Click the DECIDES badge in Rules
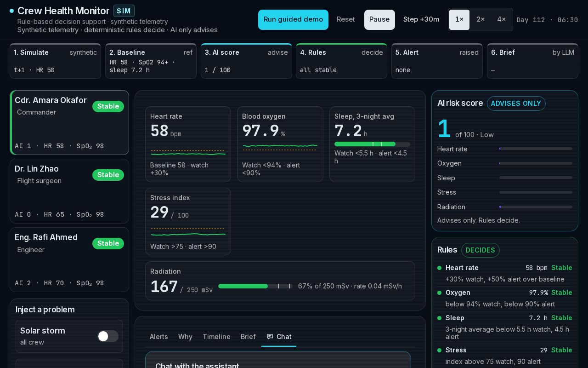This screenshot has width=588, height=368. click(x=481, y=250)
